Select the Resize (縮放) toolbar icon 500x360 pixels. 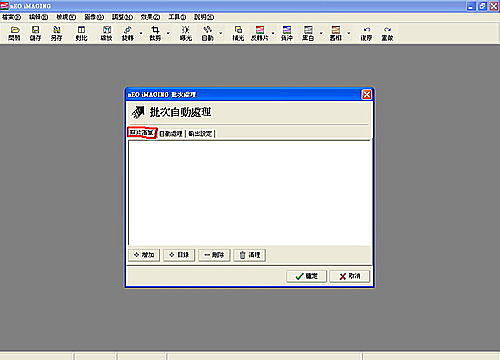point(107,33)
